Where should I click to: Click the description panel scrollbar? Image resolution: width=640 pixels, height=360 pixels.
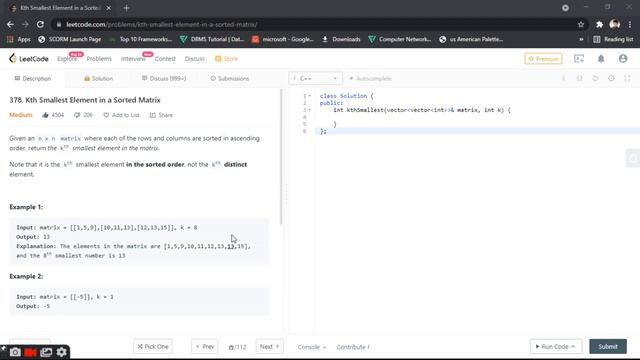(x=281, y=156)
